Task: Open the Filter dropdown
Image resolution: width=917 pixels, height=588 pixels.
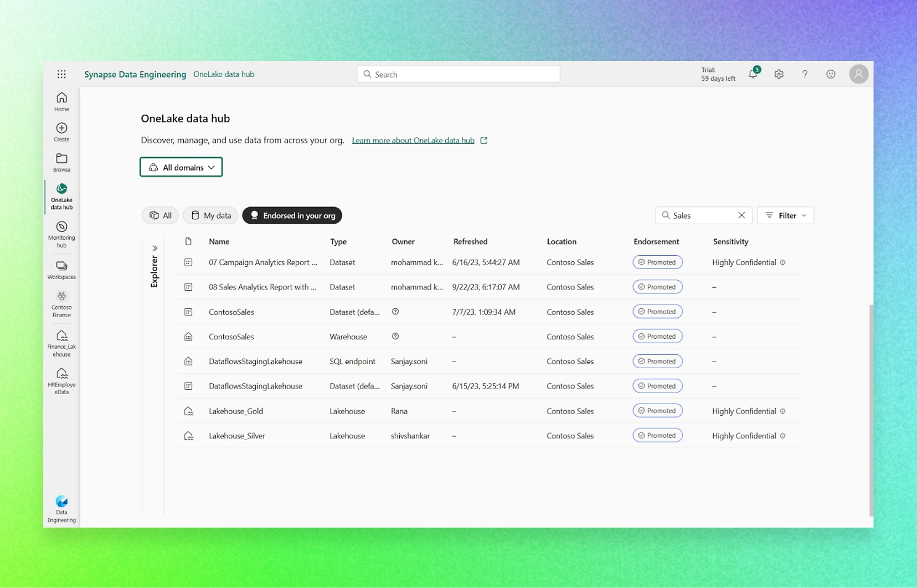Action: click(x=786, y=215)
